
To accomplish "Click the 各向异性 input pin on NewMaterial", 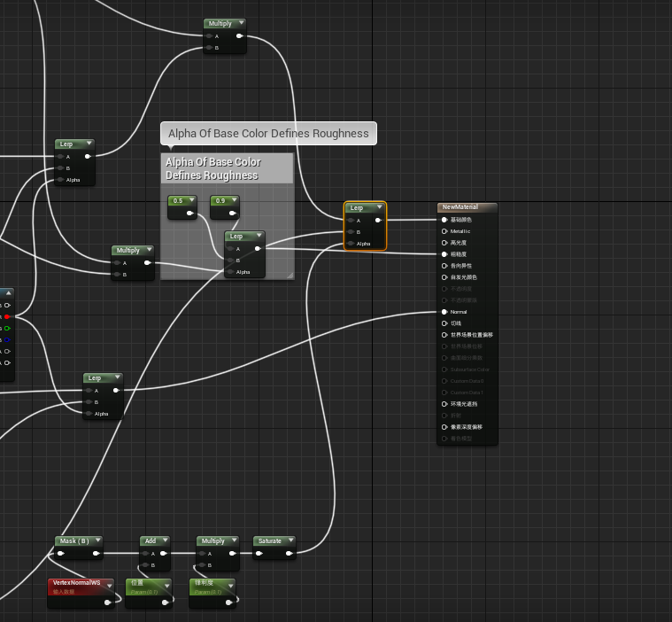I will 444,266.
